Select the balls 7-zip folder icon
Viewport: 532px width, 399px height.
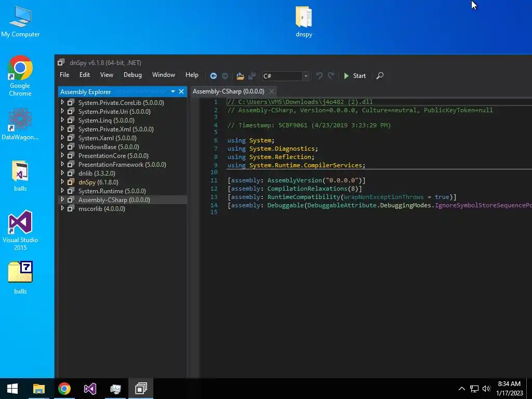20,277
